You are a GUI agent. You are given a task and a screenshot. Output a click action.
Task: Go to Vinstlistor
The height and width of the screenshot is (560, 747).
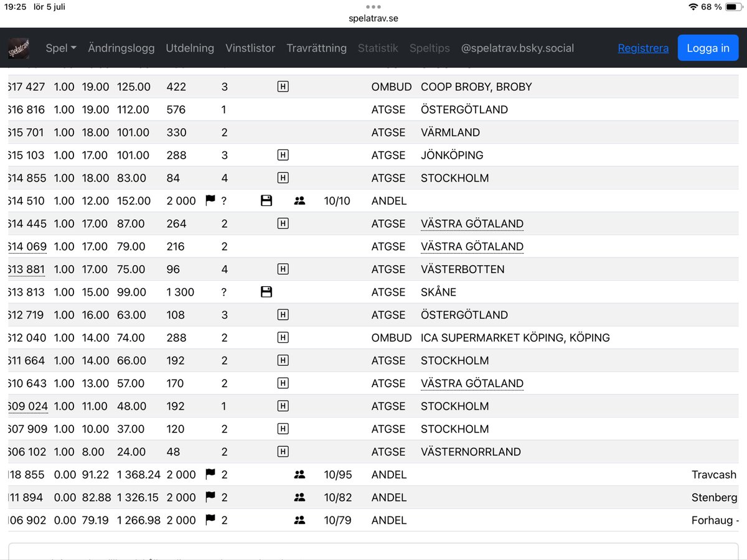pos(250,48)
